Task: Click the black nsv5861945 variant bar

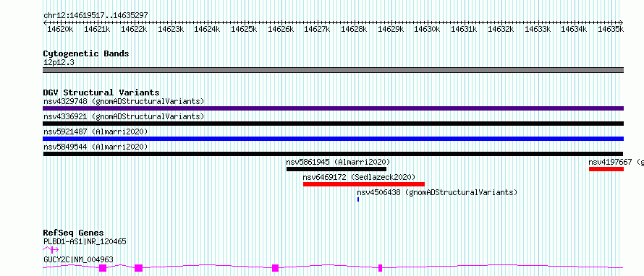Action: 336,169
